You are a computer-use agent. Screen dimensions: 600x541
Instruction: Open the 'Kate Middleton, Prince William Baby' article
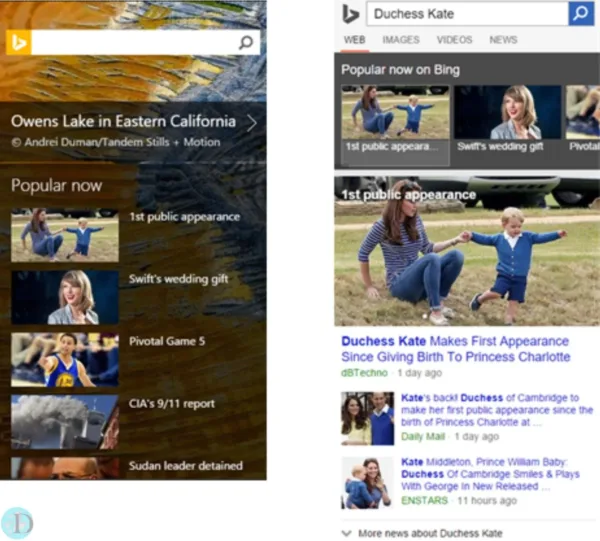tap(490, 474)
